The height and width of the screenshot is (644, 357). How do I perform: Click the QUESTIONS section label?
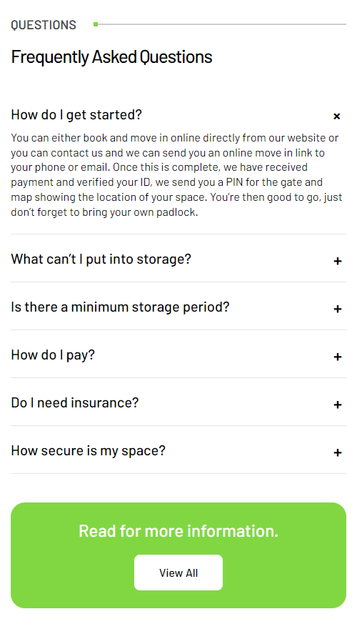pyautogui.click(x=44, y=25)
